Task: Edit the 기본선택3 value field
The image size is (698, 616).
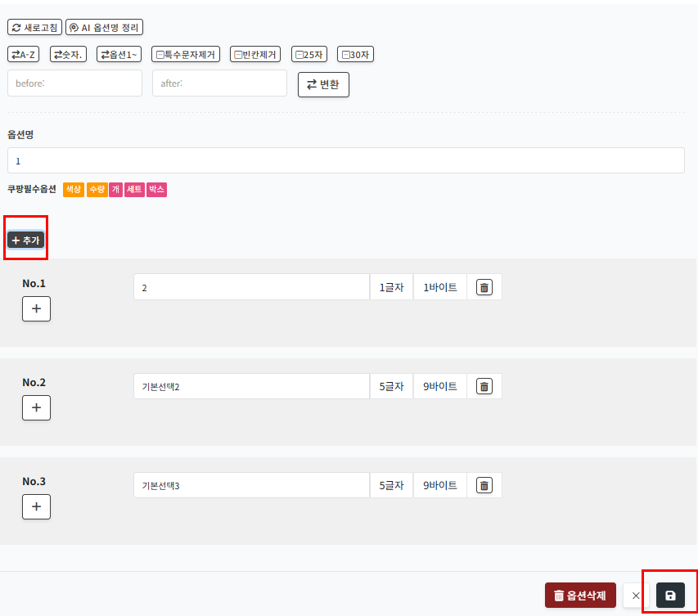Action: (251, 485)
